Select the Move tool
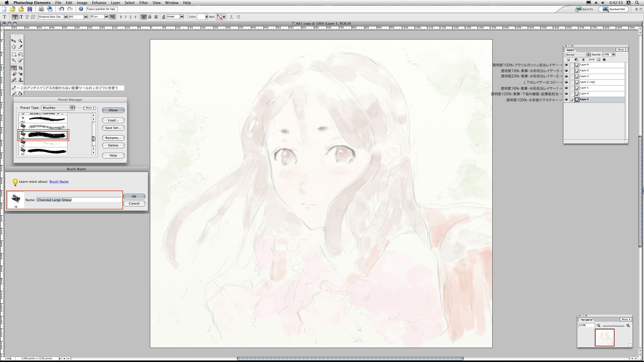 (14, 41)
